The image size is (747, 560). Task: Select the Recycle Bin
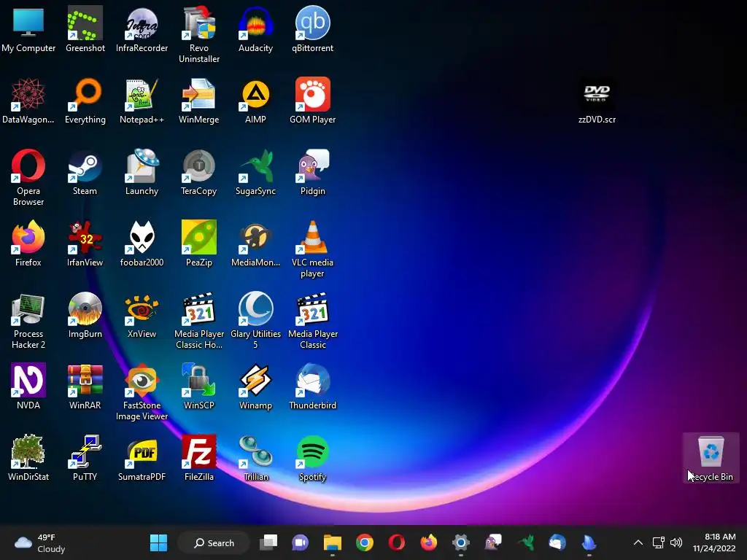[711, 457]
